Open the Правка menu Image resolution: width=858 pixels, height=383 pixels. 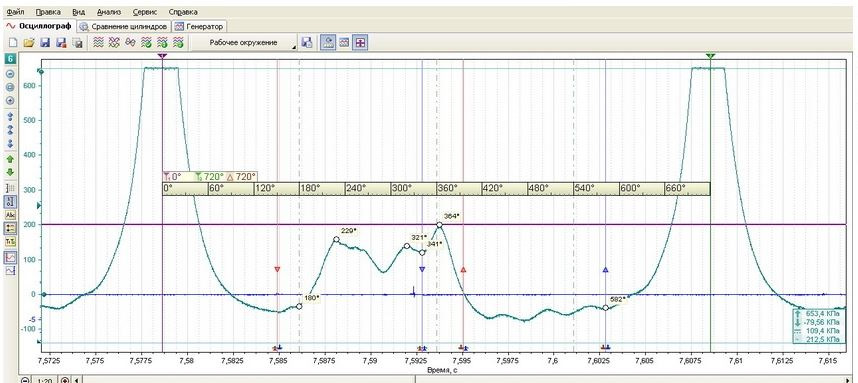(47, 11)
